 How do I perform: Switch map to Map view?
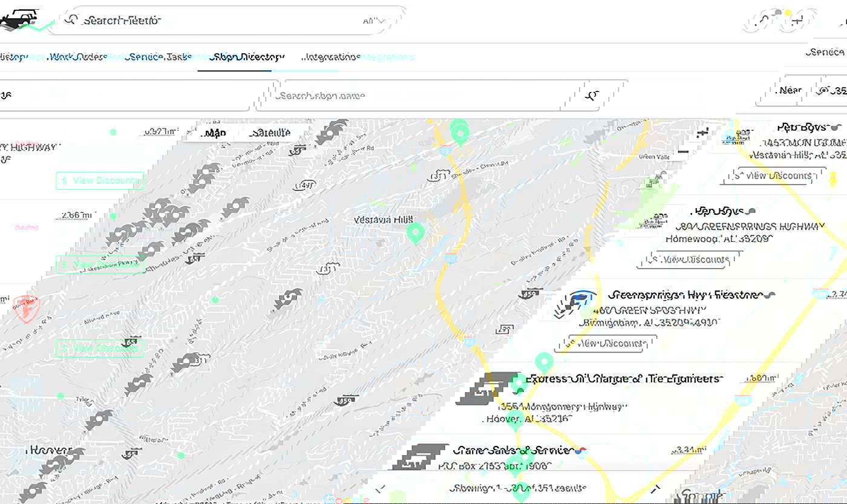(x=215, y=133)
